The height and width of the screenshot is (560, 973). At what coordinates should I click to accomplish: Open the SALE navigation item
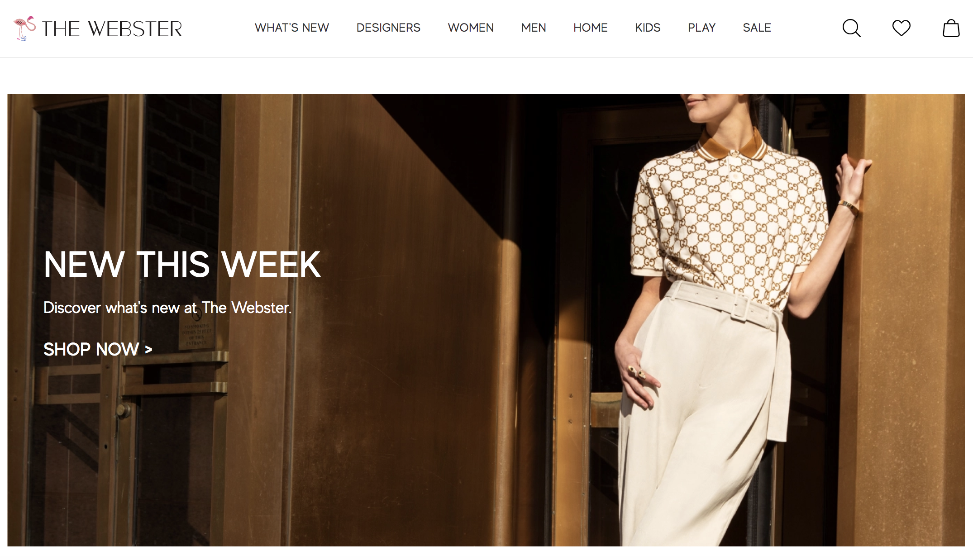click(757, 28)
